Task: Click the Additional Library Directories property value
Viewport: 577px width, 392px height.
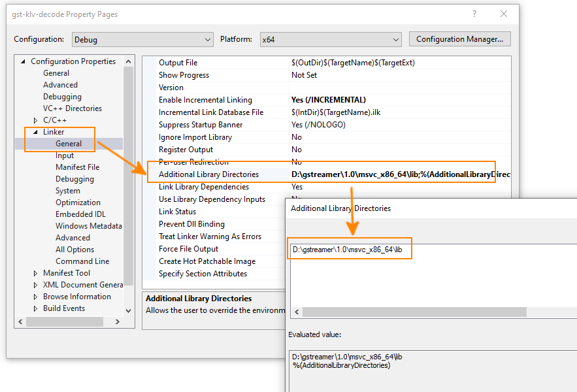Action: point(399,174)
